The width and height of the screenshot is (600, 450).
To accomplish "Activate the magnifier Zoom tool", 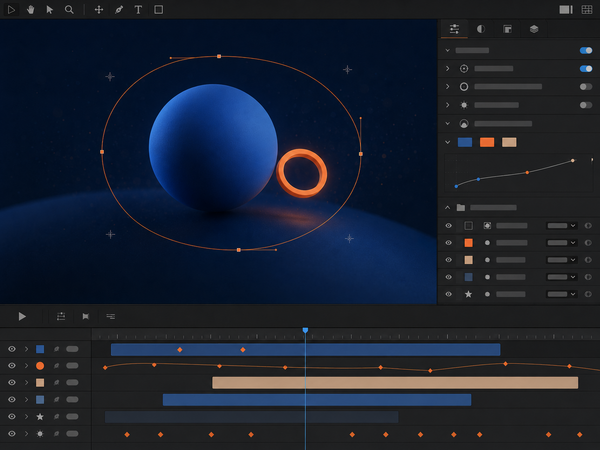I will [x=69, y=10].
